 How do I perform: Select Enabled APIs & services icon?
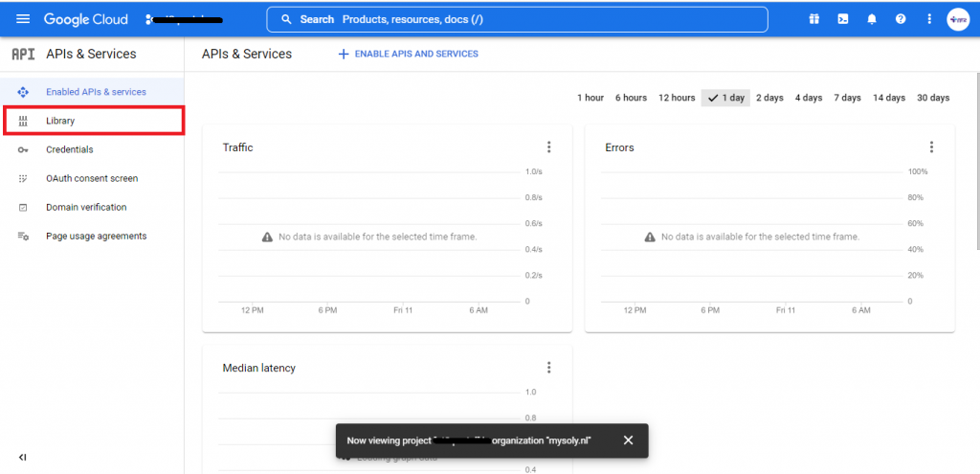(x=23, y=92)
